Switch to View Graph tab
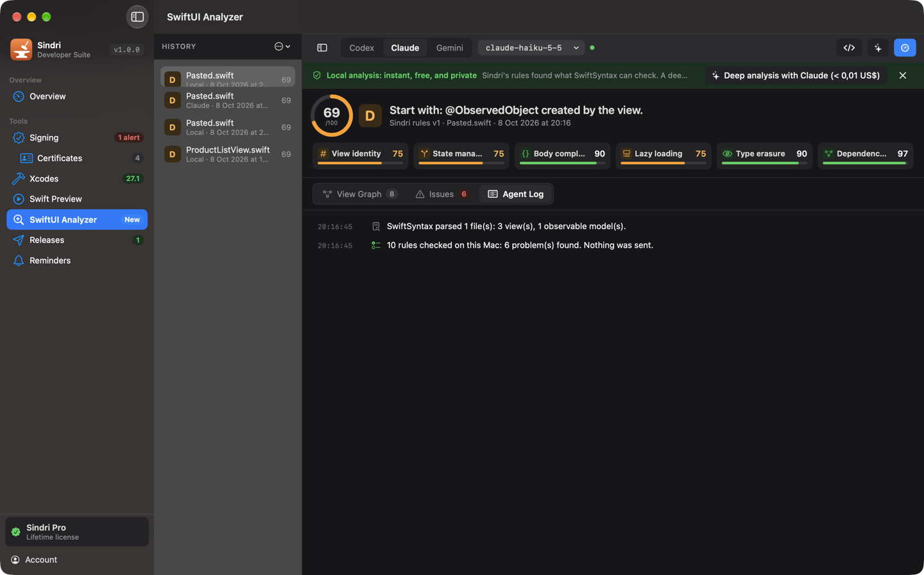 (x=359, y=194)
